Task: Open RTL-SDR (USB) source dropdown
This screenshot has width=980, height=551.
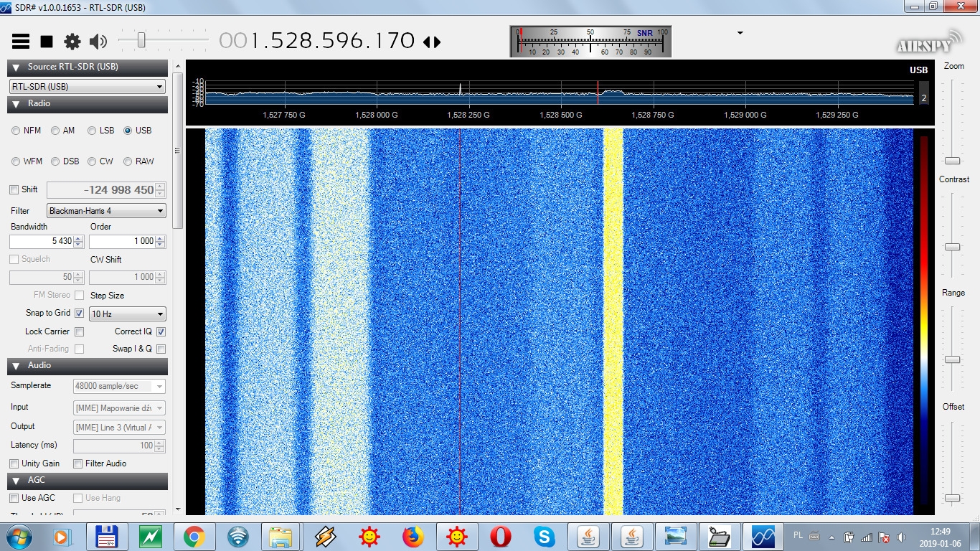Action: coord(88,87)
